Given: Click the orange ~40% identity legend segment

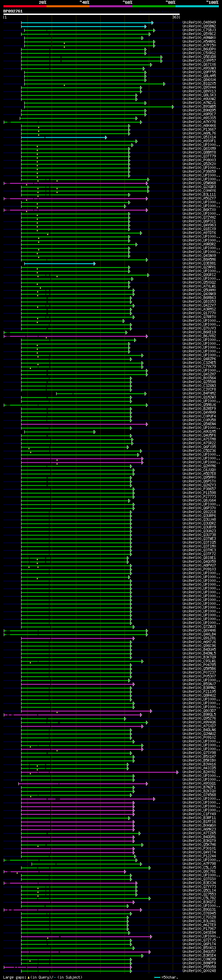Looking at the screenshot, I should coord(68,7).
